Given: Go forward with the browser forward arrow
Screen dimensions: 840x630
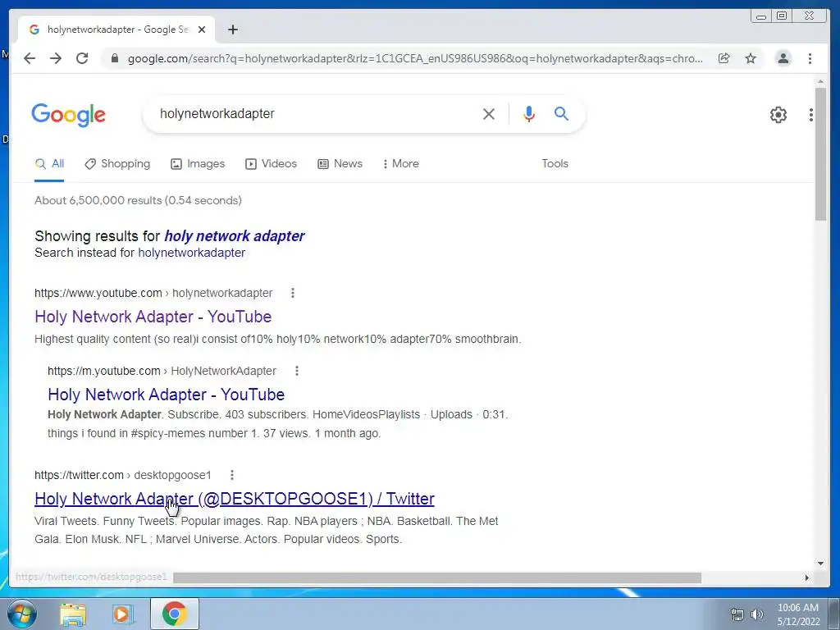Looking at the screenshot, I should (x=56, y=58).
